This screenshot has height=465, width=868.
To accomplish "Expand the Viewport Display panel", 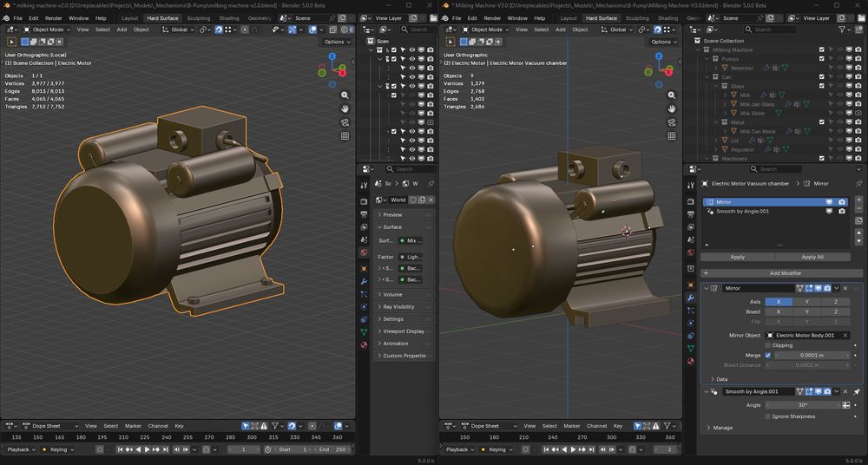I will tap(404, 331).
